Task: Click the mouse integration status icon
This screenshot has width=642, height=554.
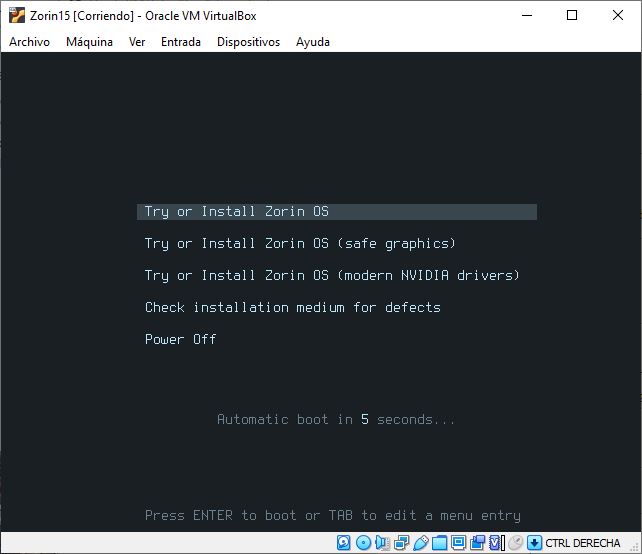Action: [515, 543]
